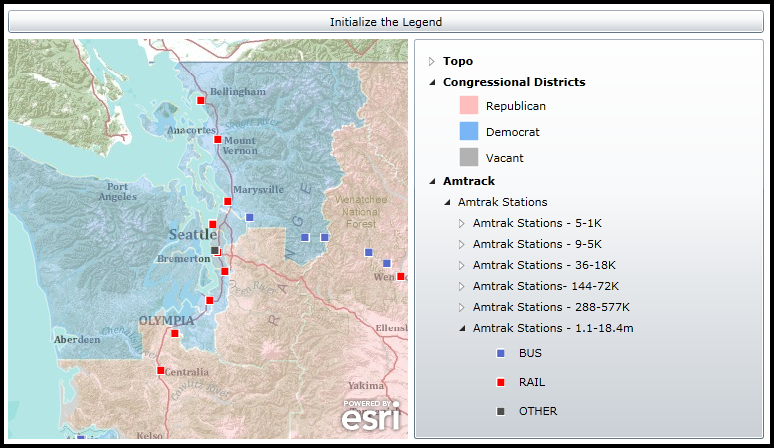The image size is (774, 448).
Task: Collapse the Congressional Districts group
Action: coord(432,82)
